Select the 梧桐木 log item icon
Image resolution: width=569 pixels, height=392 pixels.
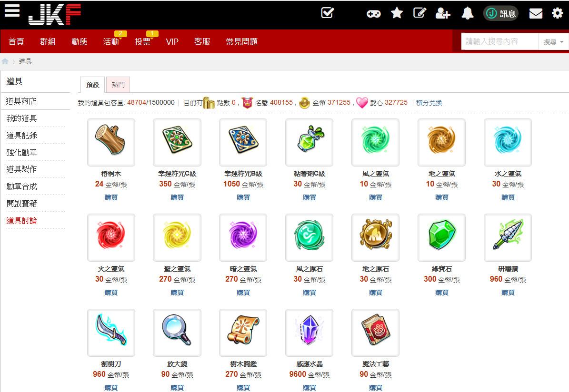(111, 143)
